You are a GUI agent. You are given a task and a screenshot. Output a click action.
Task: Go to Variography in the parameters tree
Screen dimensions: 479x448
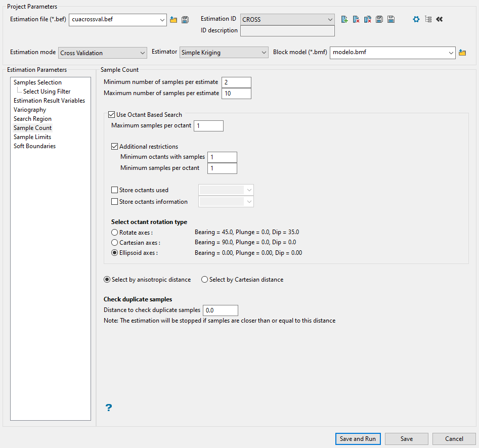pos(30,110)
